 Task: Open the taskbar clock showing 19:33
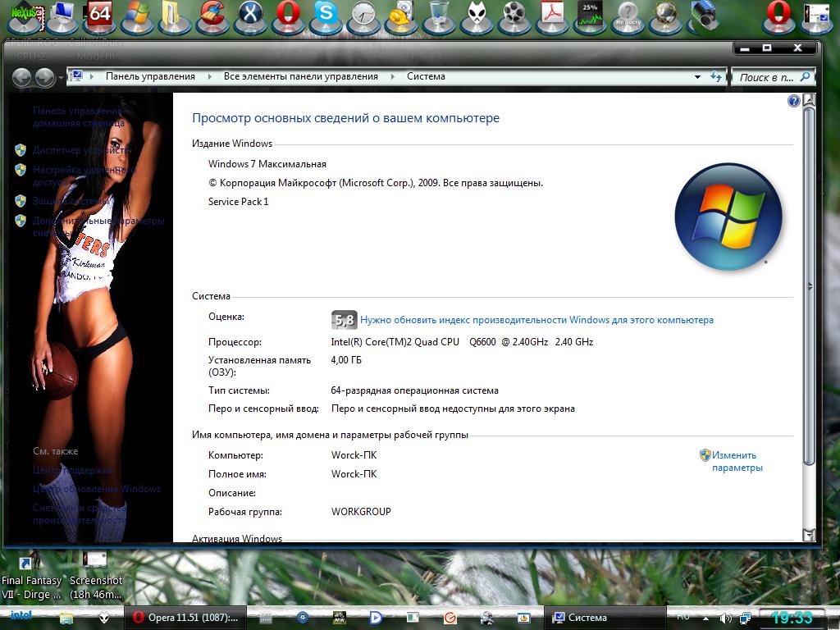pos(792,619)
